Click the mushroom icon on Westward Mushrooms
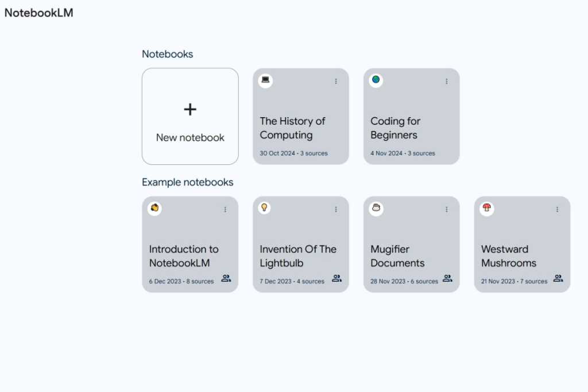This screenshot has height=392, width=588. (486, 208)
